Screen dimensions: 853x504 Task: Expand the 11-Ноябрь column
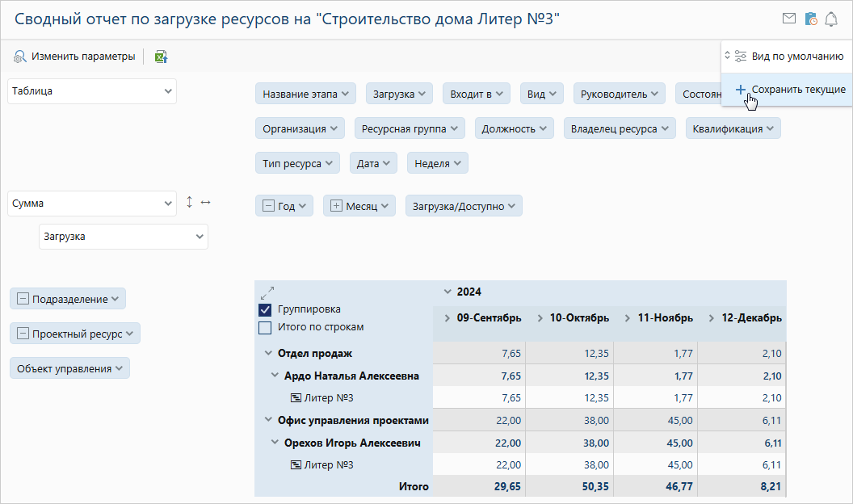(628, 318)
